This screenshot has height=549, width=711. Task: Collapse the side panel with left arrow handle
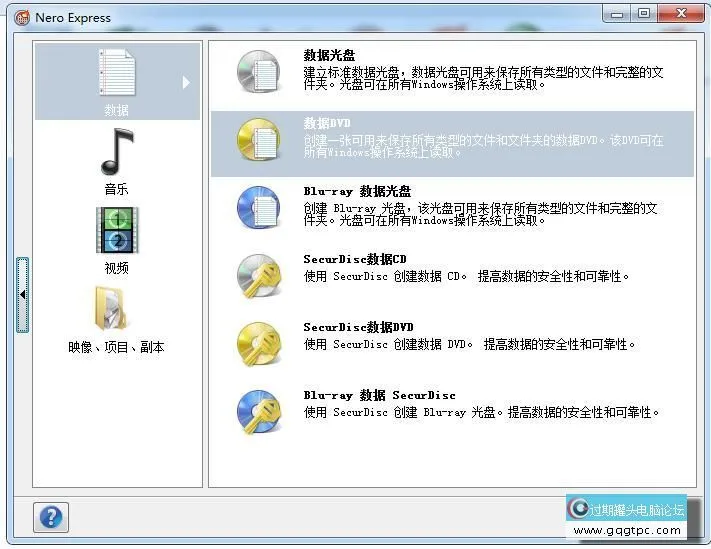point(23,295)
